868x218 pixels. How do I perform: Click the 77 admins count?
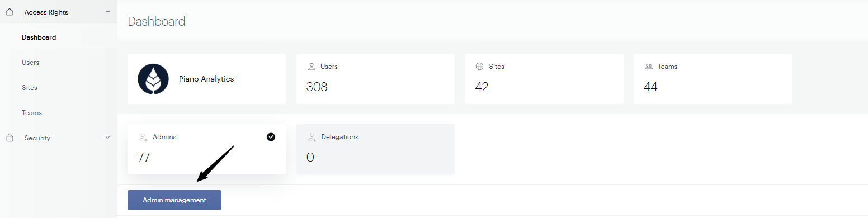144,157
